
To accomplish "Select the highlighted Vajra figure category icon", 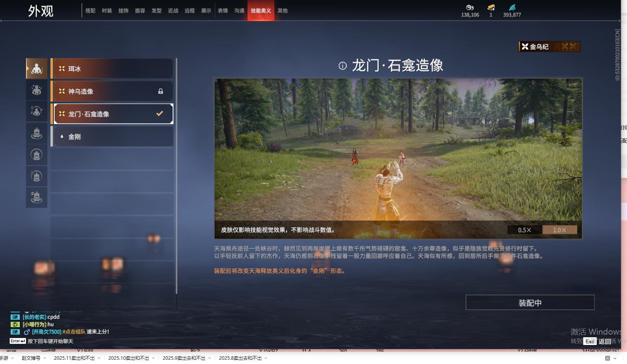I will click(x=36, y=69).
